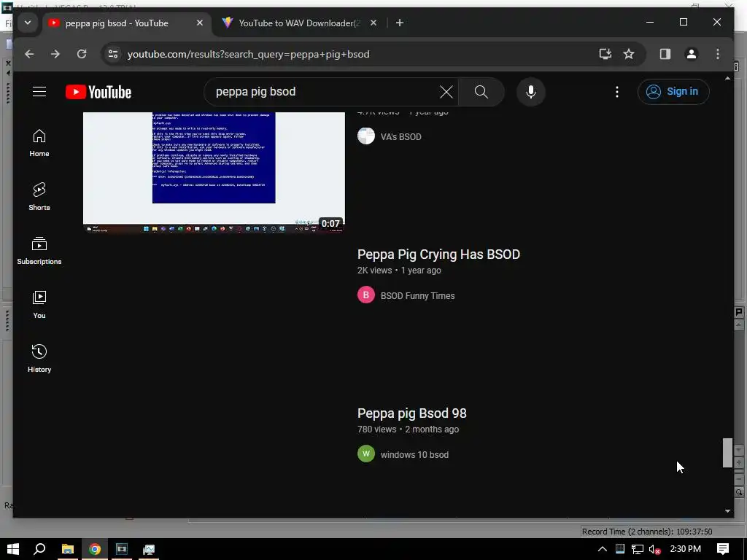
Task: Open a new tab with plus button
Action: tap(400, 23)
